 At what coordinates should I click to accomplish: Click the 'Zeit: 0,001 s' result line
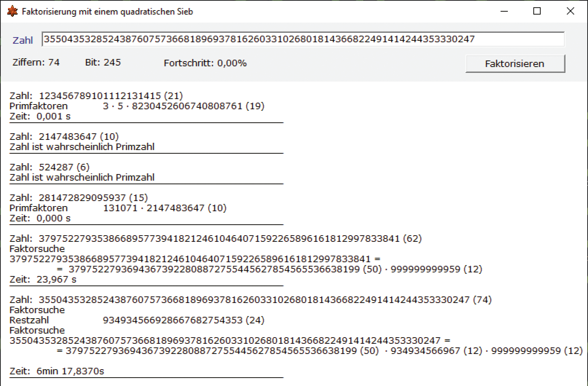pos(40,116)
